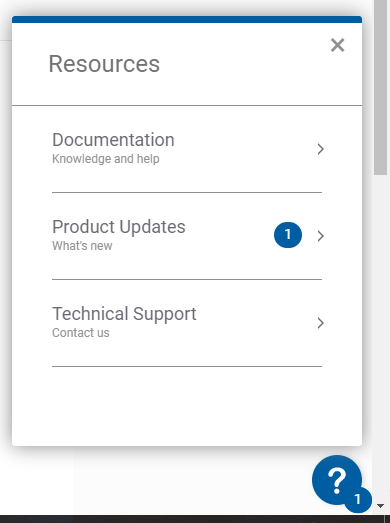The height and width of the screenshot is (523, 390).
Task: Expand the Documentation chevron arrow
Action: (321, 149)
